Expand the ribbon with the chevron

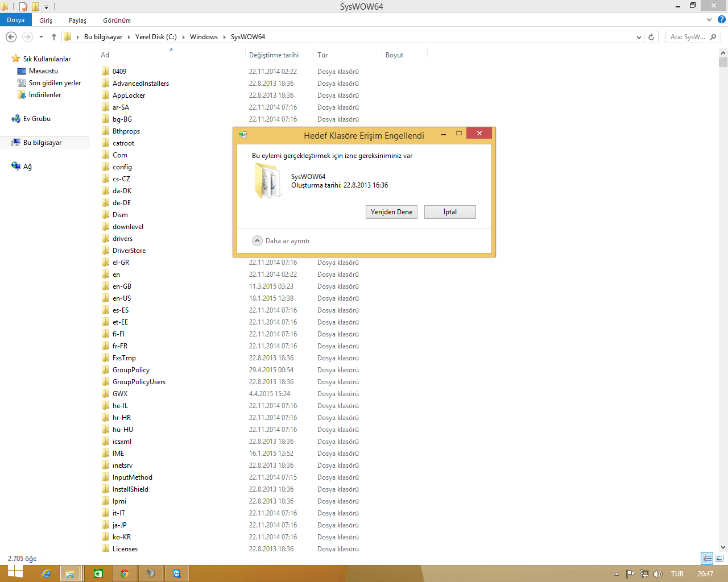[709, 20]
